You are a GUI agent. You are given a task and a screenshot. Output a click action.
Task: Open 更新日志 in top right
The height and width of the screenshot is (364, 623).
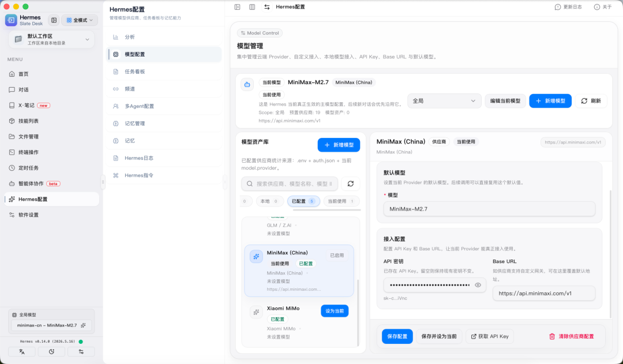click(x=568, y=7)
